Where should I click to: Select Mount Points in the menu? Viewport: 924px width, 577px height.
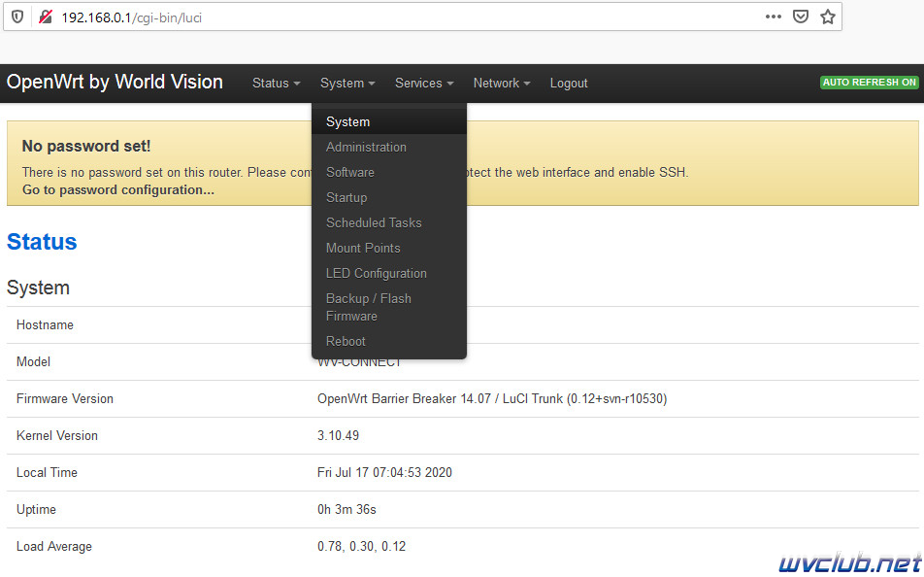point(389,249)
